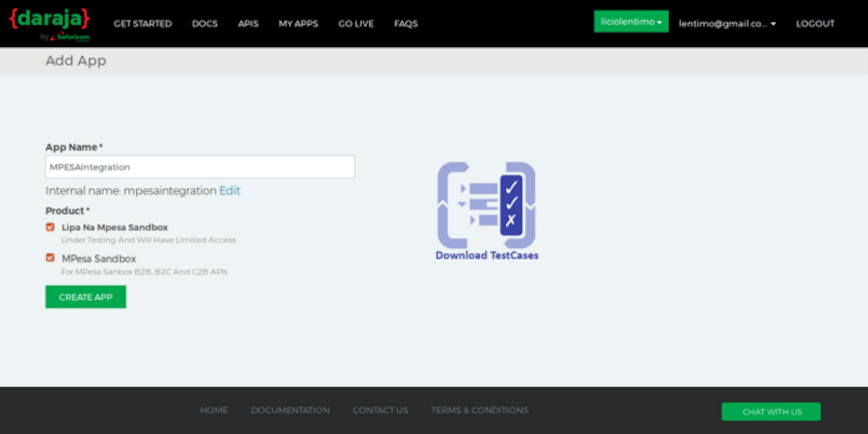Screen dimensions: 868x434
Task: Click 'Under Testing And Will Have Limited Access' text
Action: pos(148,240)
